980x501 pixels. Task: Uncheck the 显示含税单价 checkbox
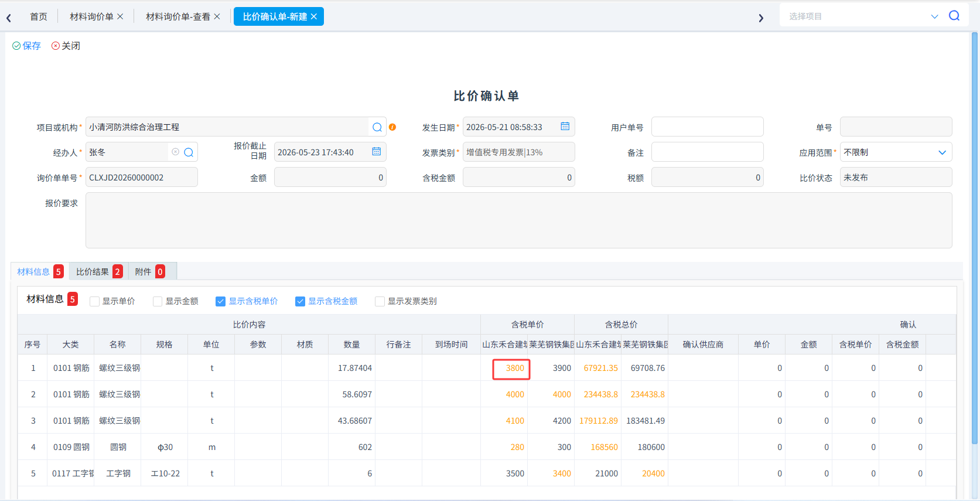point(221,301)
